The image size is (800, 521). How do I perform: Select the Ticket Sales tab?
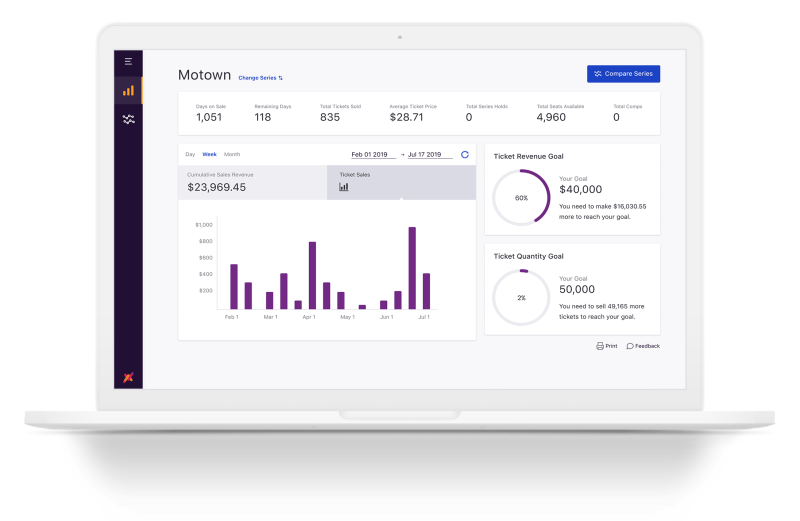coord(402,182)
